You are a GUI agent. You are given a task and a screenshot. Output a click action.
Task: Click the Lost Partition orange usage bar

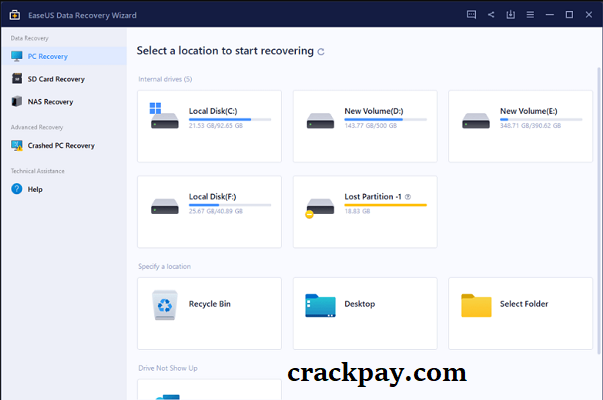[x=385, y=205]
